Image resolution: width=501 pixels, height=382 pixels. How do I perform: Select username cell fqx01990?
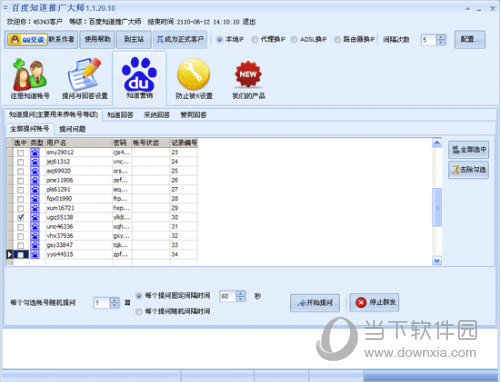[x=79, y=199]
